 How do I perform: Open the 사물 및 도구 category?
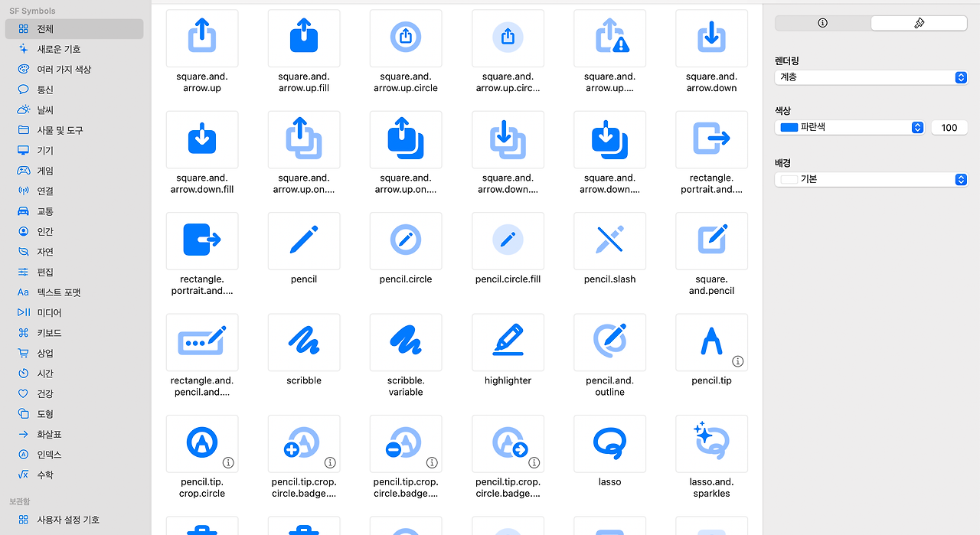point(74,130)
